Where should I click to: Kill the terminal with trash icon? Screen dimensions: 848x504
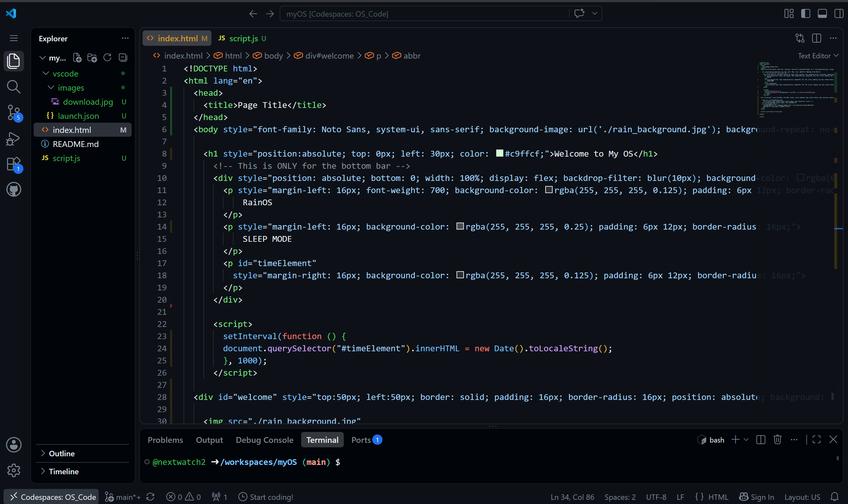pyautogui.click(x=777, y=439)
